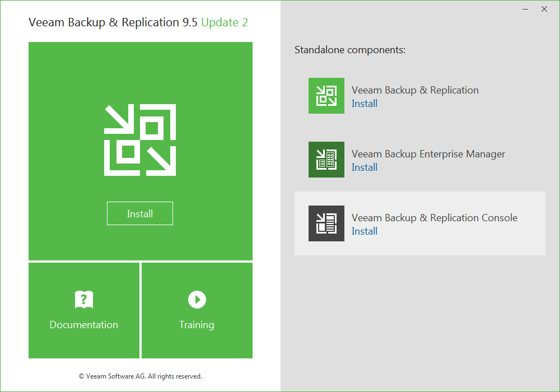Open the Documentation tile label
Screen dimensions: 560x392
tap(84, 325)
